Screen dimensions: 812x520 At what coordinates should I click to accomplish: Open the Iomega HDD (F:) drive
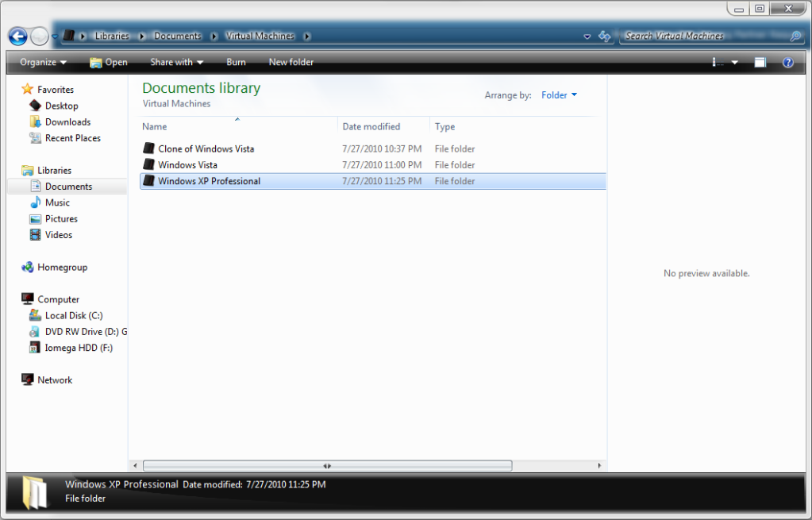(71, 348)
